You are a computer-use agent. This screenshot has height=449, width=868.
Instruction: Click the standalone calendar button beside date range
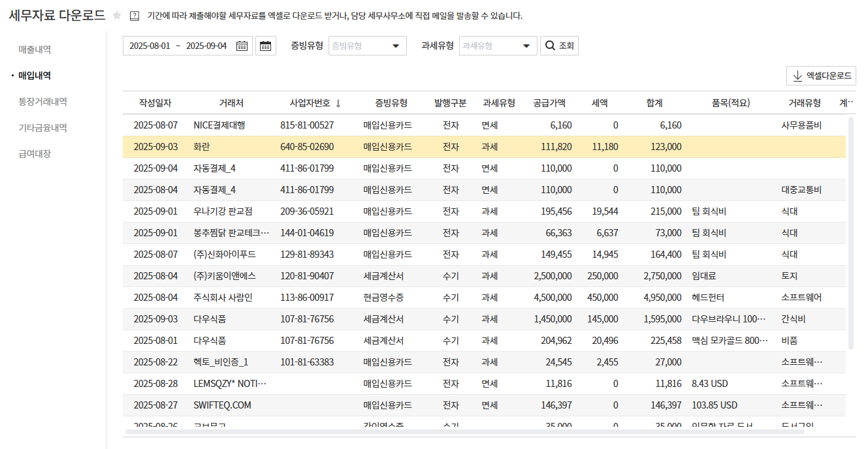click(265, 46)
